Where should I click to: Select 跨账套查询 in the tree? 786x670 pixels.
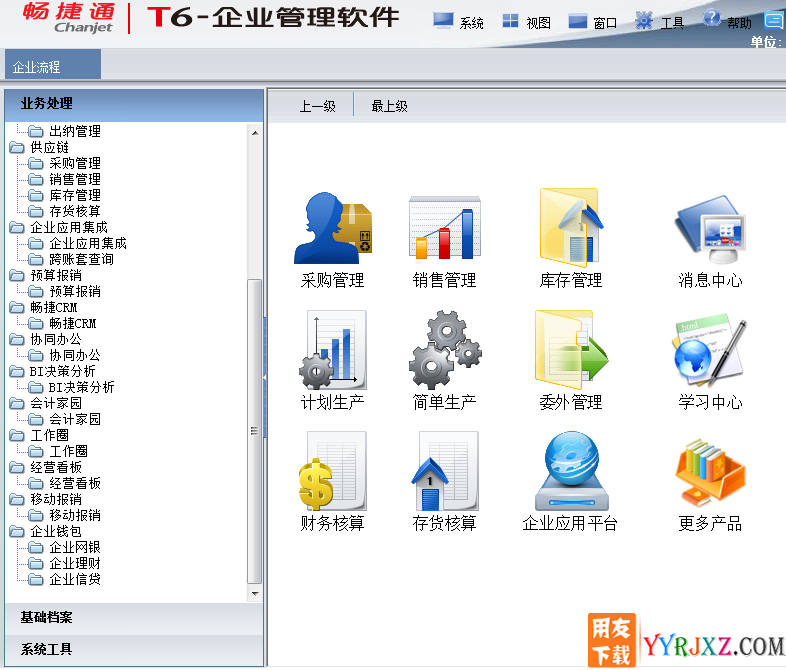pyautogui.click(x=81, y=260)
